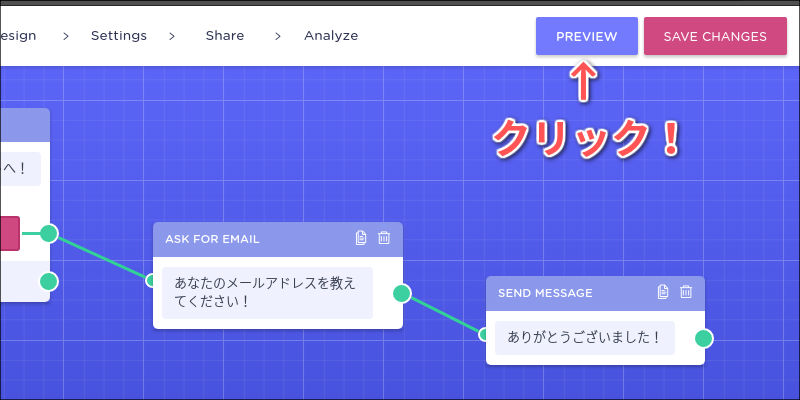Click output connector of ASK FOR EMAIL block

(x=402, y=293)
